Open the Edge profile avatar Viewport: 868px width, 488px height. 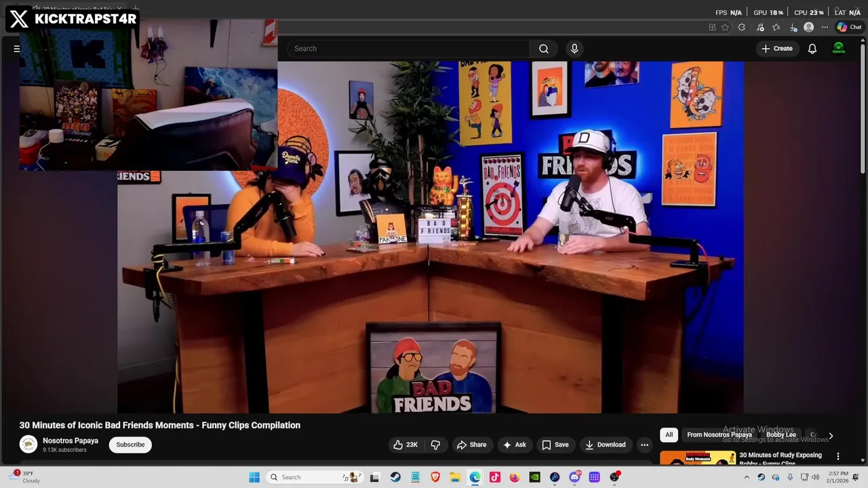[808, 27]
